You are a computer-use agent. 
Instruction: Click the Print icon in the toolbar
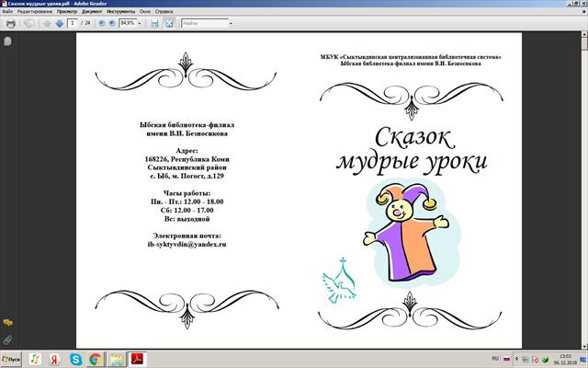click(x=10, y=23)
